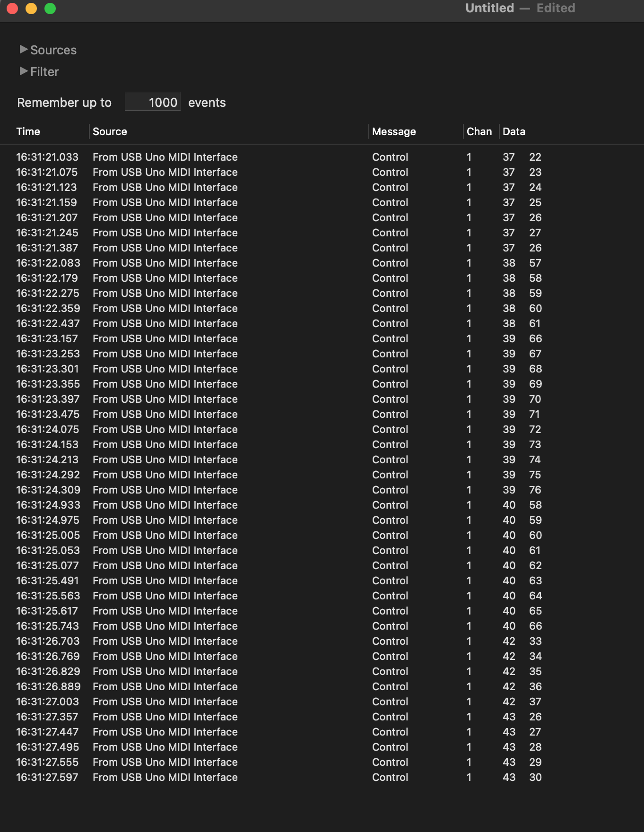The image size is (644, 832).
Task: Select the last event at 16:31:27.597
Action: click(x=47, y=777)
